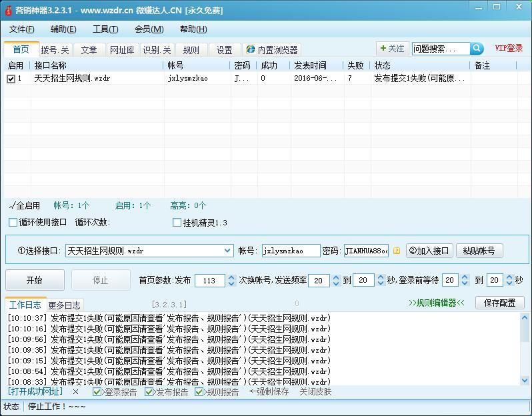Viewport: 532px width, 416px height.
Task: Open the title bar dropdown arrow icon
Action: click(479, 7)
